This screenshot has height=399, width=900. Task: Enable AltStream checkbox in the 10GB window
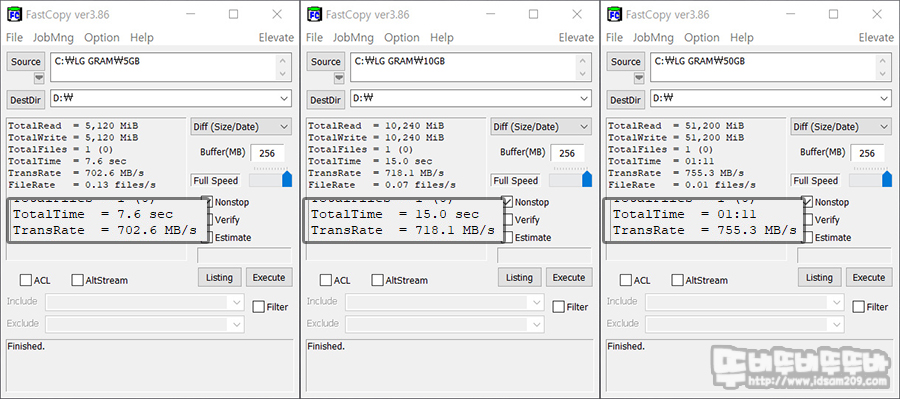[x=378, y=280]
